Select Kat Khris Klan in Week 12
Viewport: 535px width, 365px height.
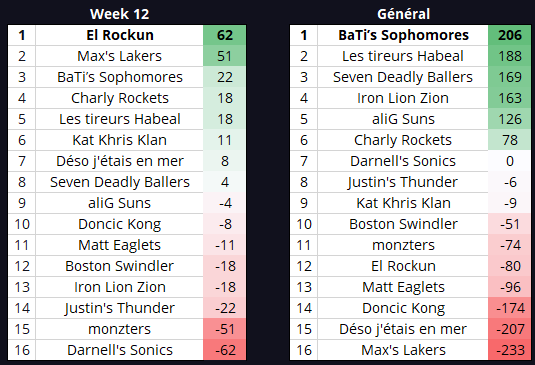point(119,140)
